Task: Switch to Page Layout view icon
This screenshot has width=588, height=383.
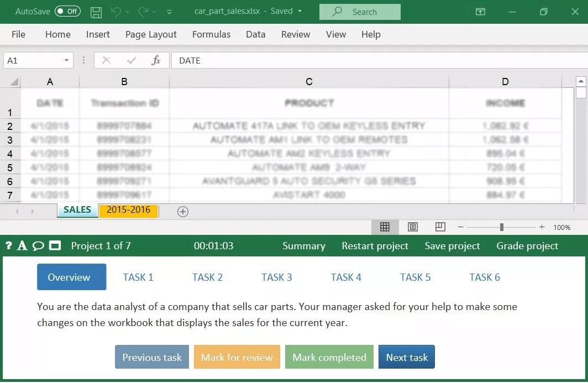Action: point(412,227)
